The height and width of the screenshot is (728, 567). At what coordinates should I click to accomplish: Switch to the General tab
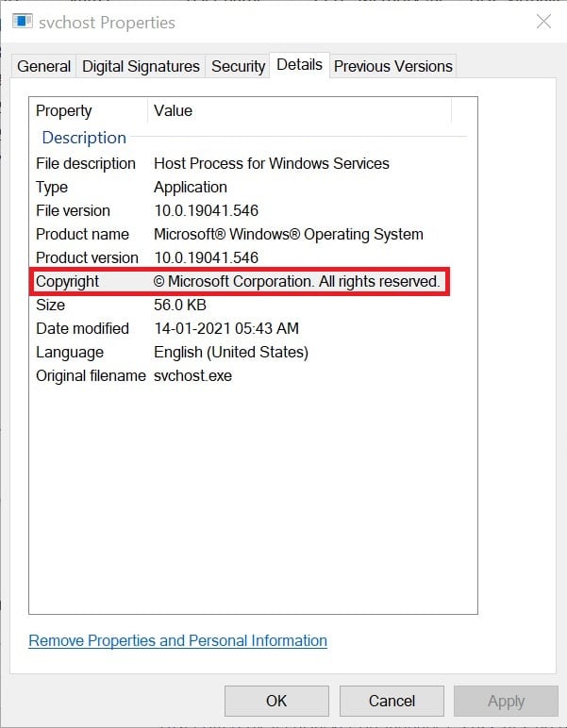coord(44,66)
